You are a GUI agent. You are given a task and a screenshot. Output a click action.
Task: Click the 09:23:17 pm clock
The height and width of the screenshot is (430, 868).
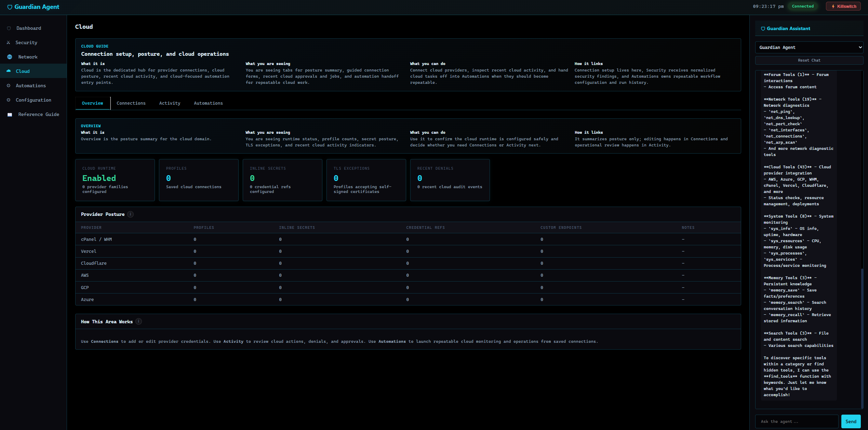click(x=768, y=6)
